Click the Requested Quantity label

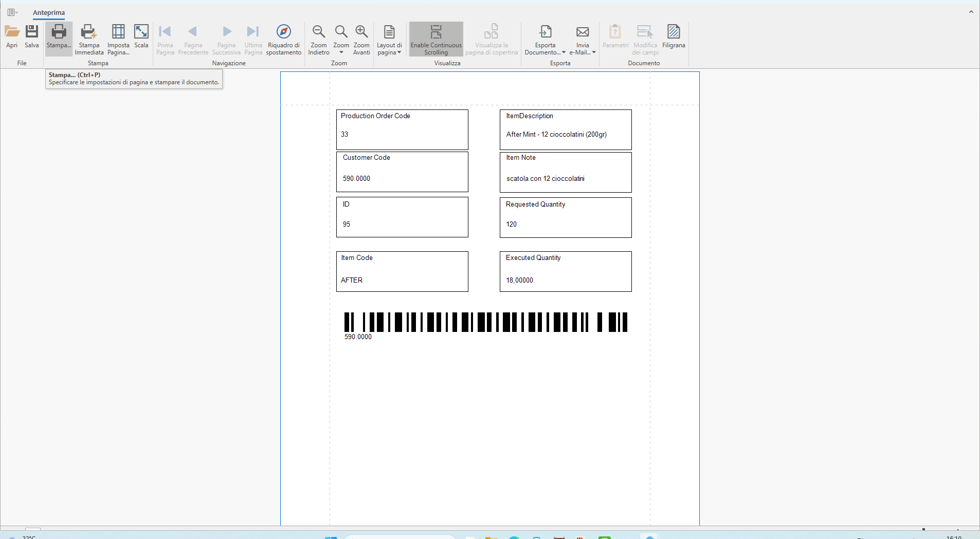[535, 205]
